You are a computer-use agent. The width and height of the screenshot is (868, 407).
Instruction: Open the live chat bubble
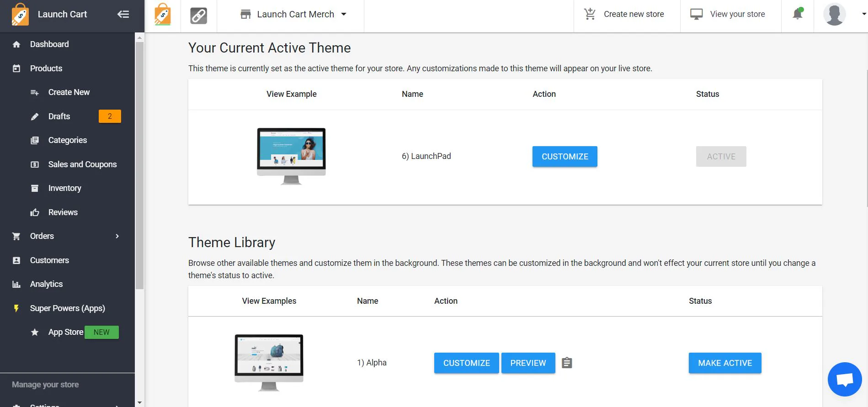(845, 379)
